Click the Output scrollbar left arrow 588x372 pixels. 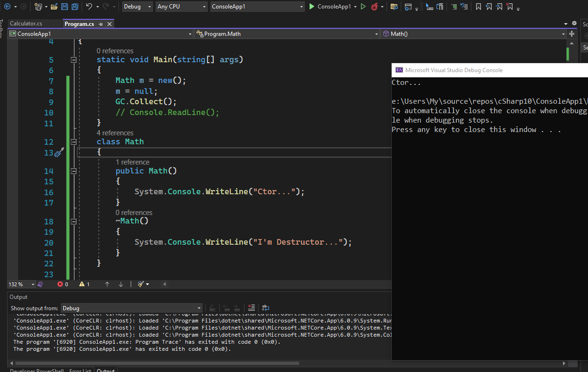click(x=11, y=364)
